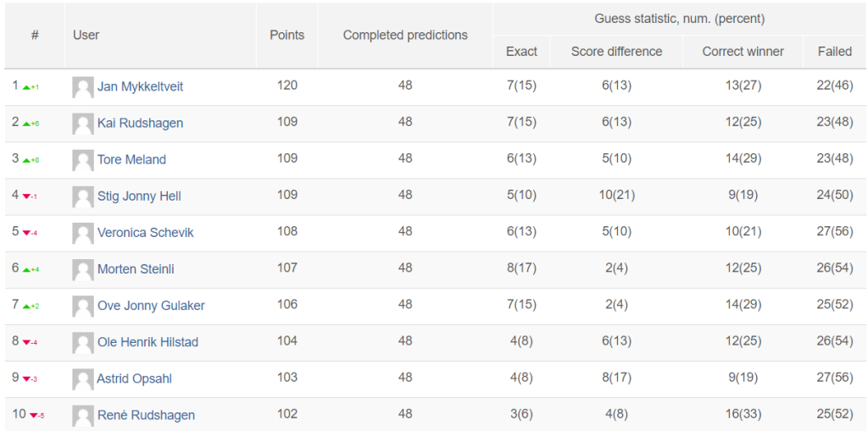Select the Points column header

coord(287,36)
